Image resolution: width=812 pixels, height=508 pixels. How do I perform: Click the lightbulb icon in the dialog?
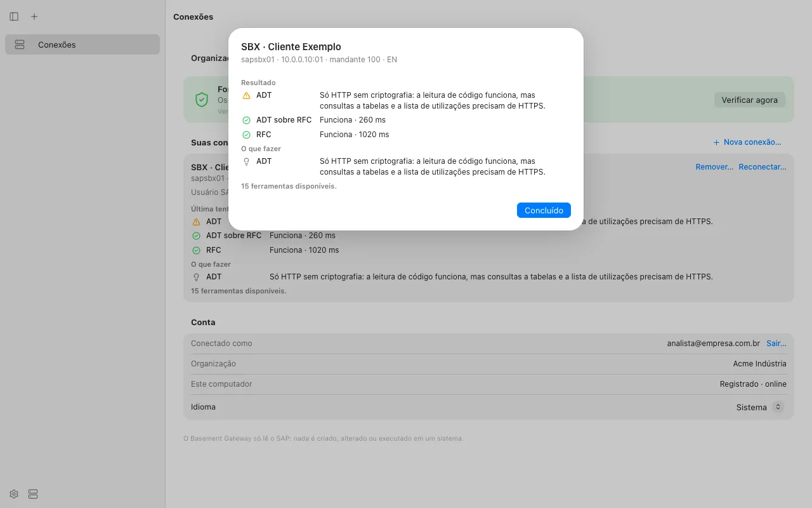coord(247,161)
